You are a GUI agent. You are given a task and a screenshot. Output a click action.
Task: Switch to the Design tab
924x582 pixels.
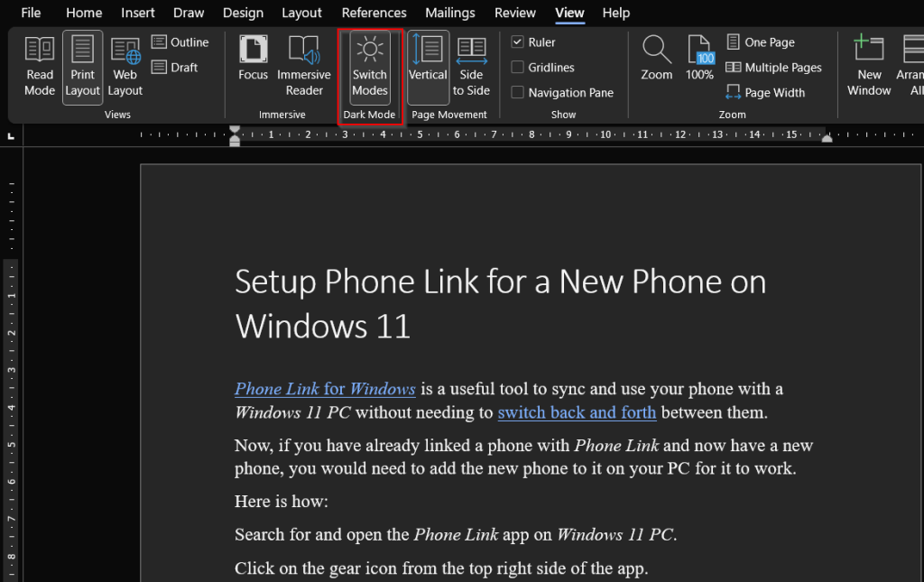pyautogui.click(x=243, y=13)
